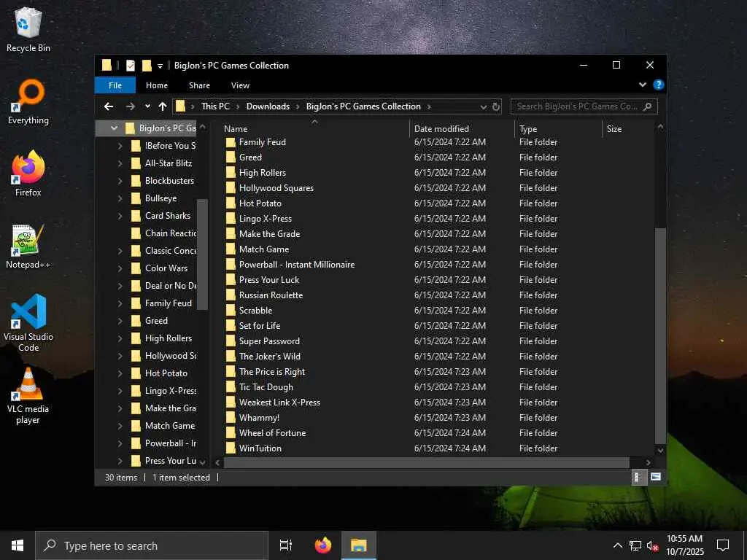Click the file list vertical scrollbar
The width and height of the screenshot is (747, 560).
point(660,335)
